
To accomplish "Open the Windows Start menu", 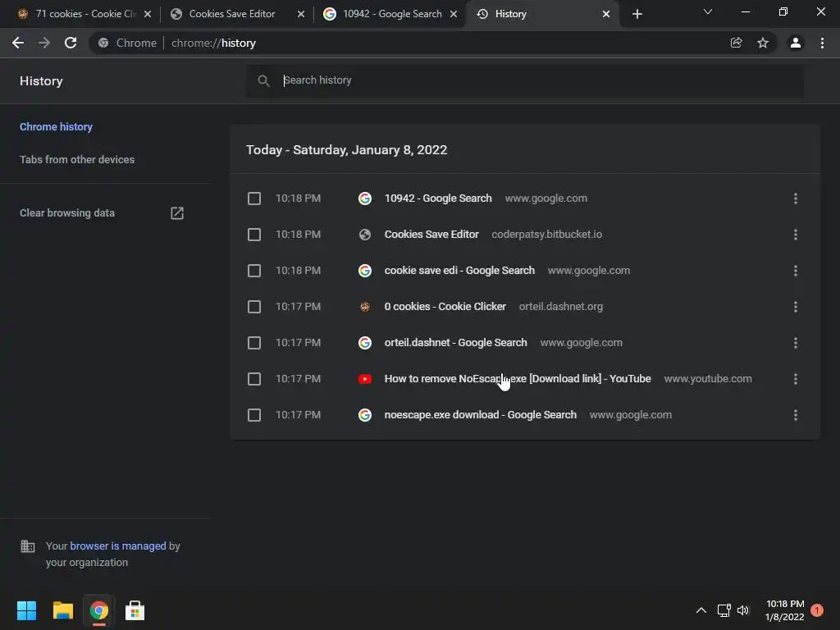I will click(x=26, y=610).
